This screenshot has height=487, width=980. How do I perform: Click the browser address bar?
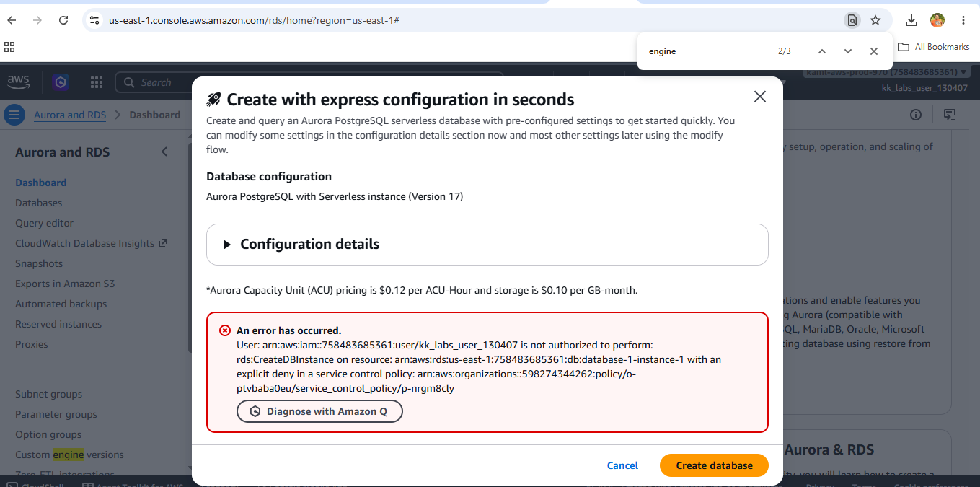469,20
